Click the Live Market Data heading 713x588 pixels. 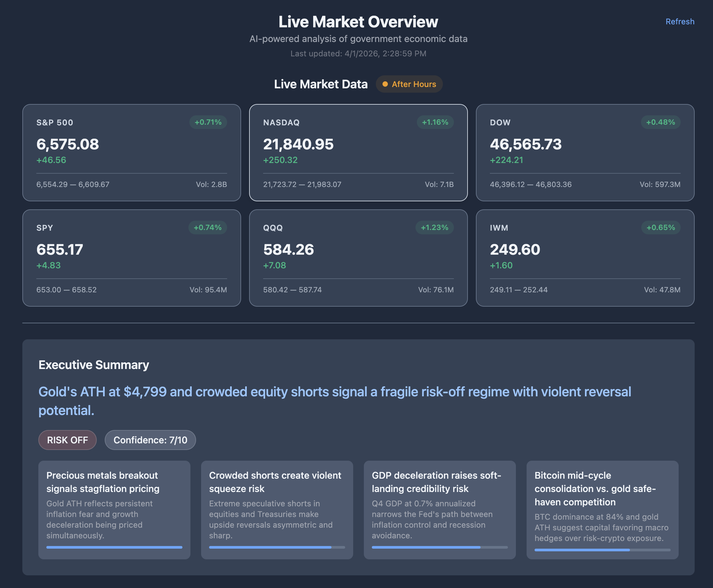pyautogui.click(x=320, y=84)
